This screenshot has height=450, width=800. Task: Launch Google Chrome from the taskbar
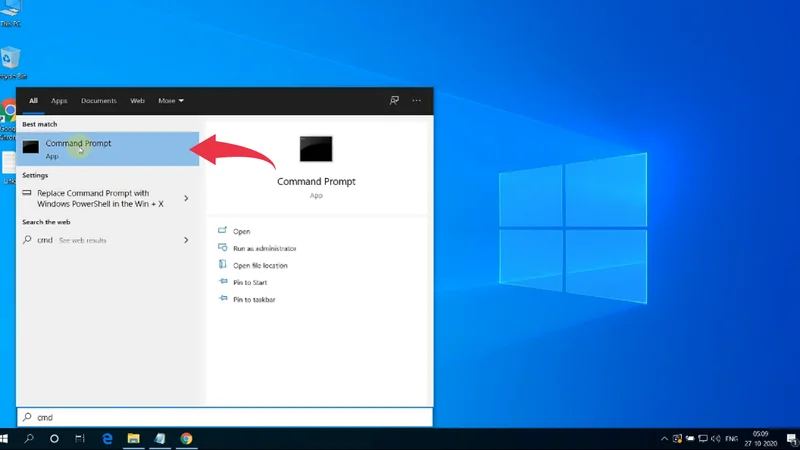(186, 439)
